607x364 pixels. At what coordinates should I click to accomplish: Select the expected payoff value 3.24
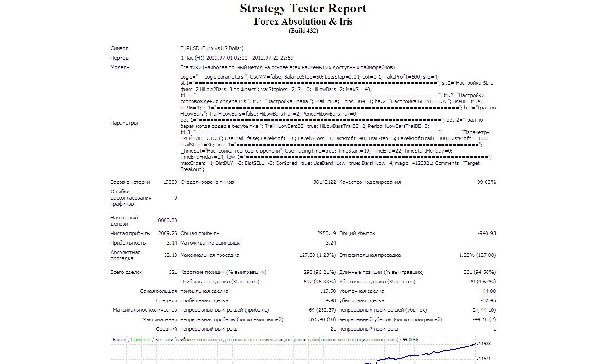click(331, 243)
